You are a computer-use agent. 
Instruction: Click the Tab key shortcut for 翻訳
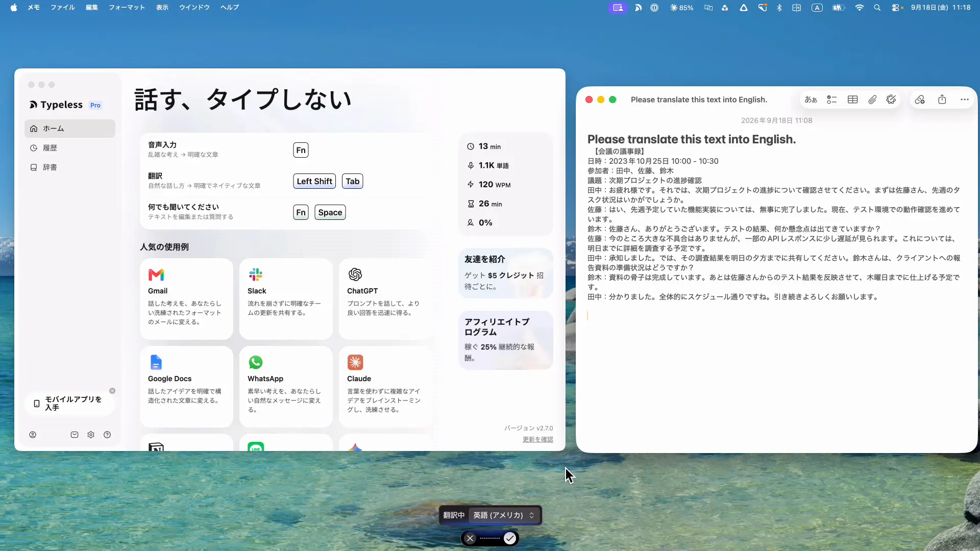[353, 181]
